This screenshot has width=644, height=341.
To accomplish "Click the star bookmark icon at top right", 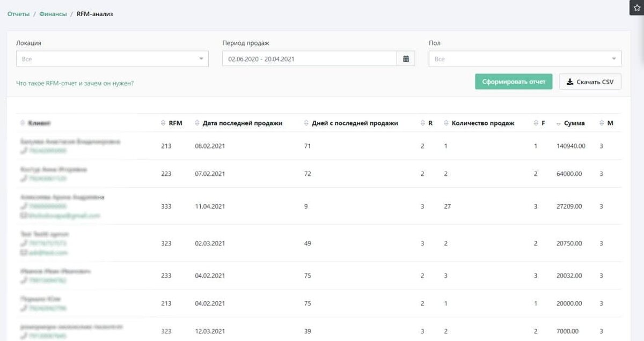I will [637, 8].
